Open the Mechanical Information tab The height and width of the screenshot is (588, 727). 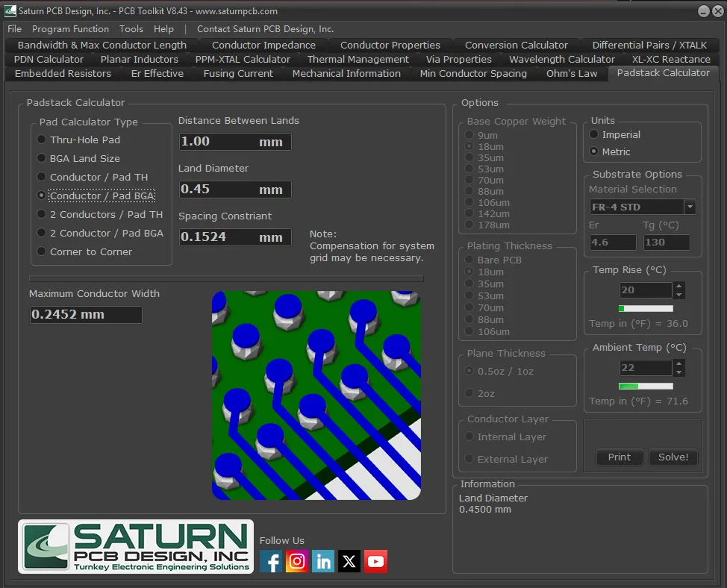click(x=346, y=74)
